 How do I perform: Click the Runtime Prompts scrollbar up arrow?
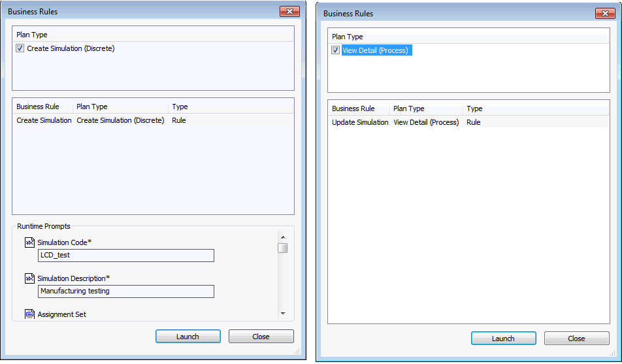pos(283,237)
